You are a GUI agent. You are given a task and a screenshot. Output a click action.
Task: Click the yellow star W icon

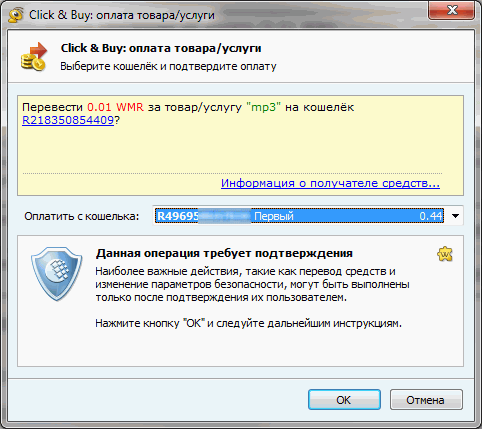coord(445,254)
